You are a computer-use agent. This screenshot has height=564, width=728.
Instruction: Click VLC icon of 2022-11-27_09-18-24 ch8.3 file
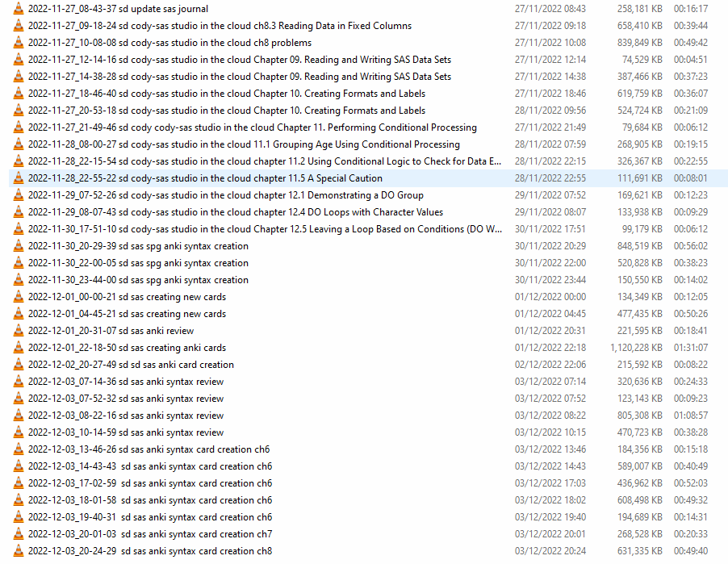tap(19, 26)
